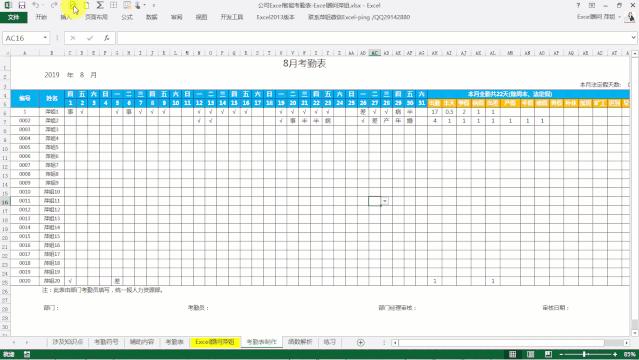
Task: Open the dropdown arrow of cell AC16
Action: coord(385,201)
